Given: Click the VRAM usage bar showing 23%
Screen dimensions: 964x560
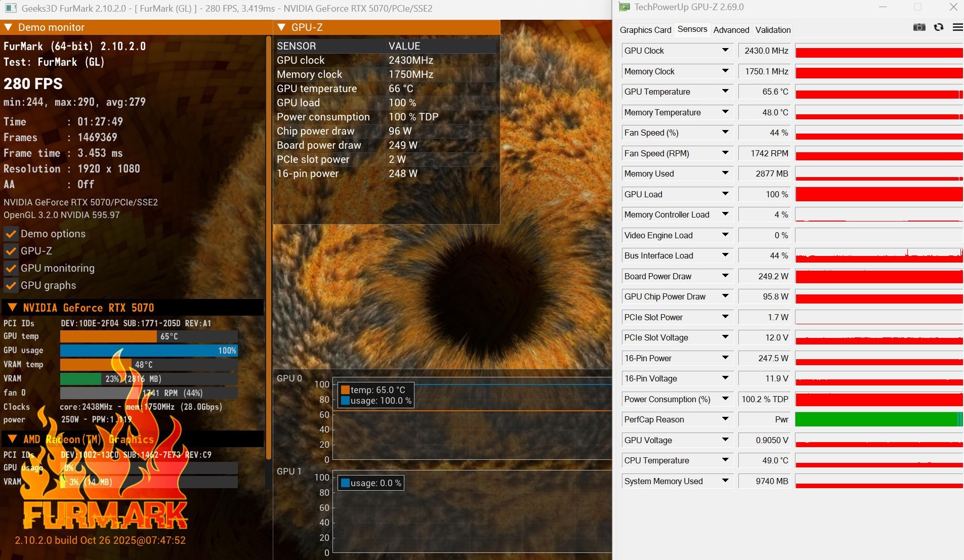Looking at the screenshot, I should click(x=149, y=379).
